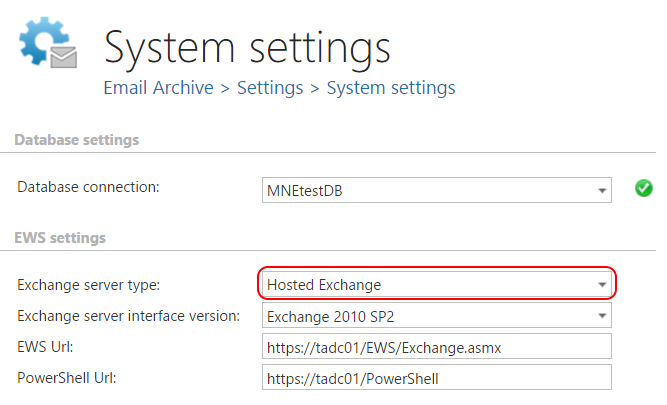
Task: Select the Database settings section header
Action: click(76, 140)
